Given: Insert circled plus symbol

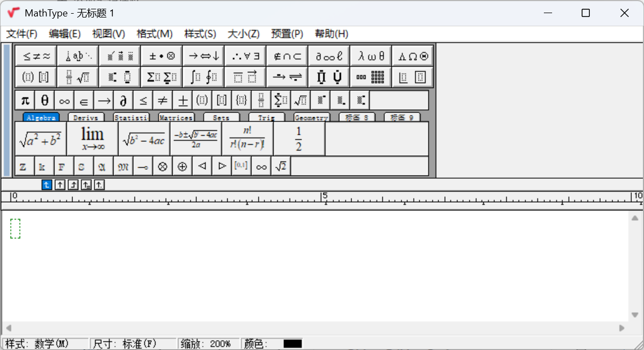Looking at the screenshot, I should click(x=182, y=167).
